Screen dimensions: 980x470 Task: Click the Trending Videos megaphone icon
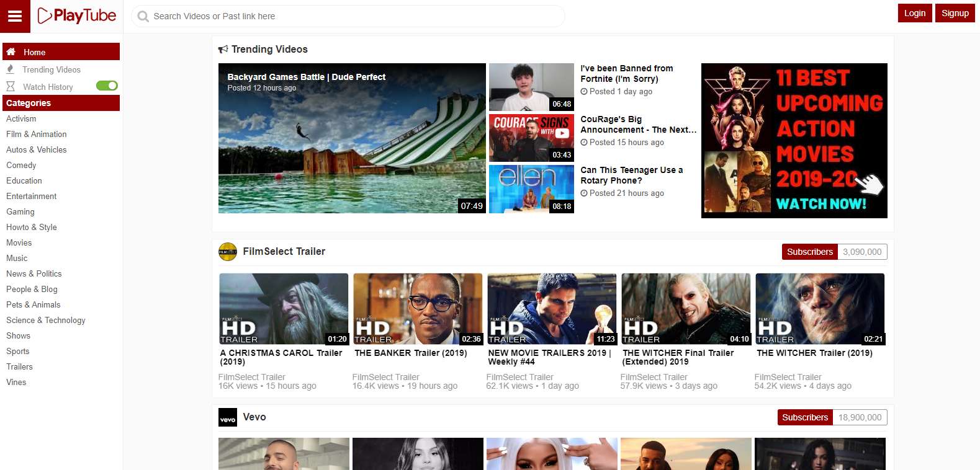[x=223, y=50]
